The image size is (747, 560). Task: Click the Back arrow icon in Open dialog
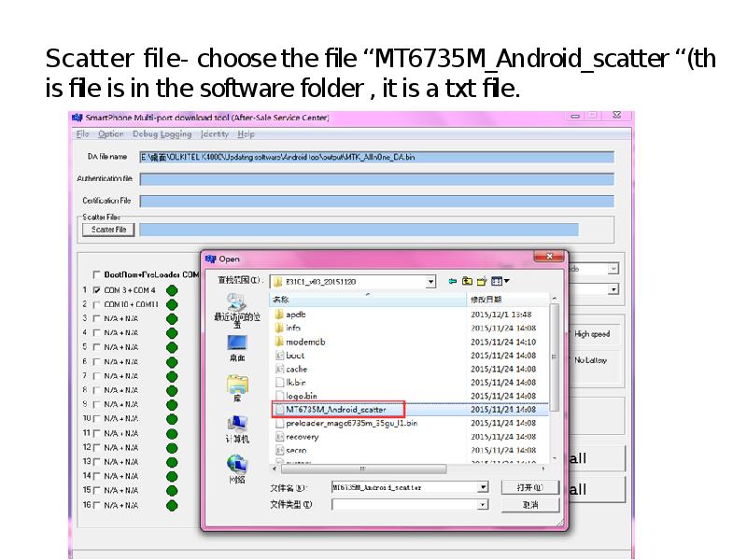[x=453, y=281]
